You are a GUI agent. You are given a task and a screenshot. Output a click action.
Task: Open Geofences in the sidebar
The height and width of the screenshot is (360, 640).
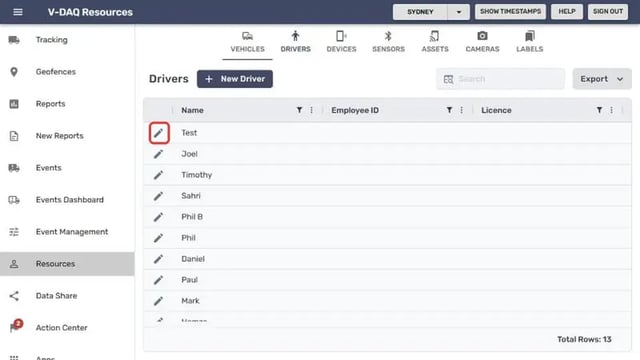click(x=67, y=72)
